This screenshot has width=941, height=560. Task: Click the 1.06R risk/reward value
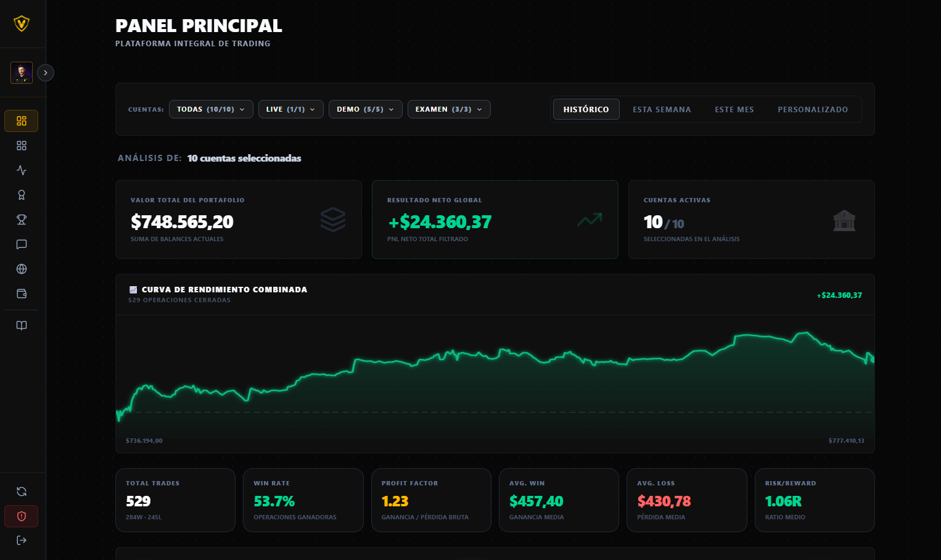pos(784,501)
